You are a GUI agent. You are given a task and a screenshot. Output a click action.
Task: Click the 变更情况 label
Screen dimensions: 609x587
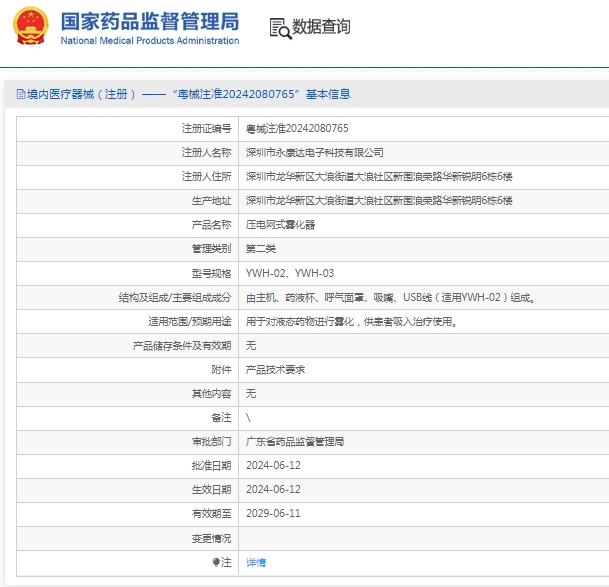click(x=211, y=538)
